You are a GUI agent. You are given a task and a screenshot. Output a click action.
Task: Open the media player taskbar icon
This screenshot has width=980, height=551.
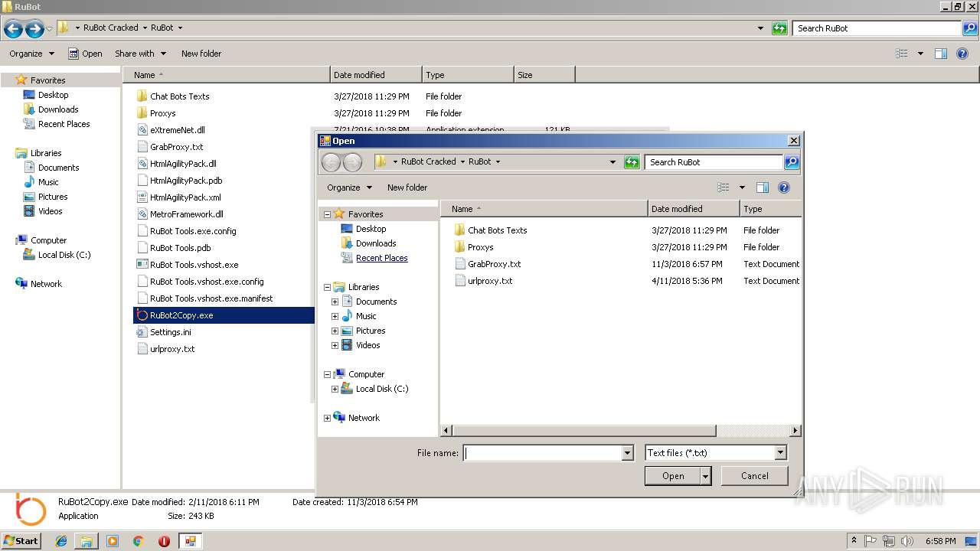click(x=113, y=541)
